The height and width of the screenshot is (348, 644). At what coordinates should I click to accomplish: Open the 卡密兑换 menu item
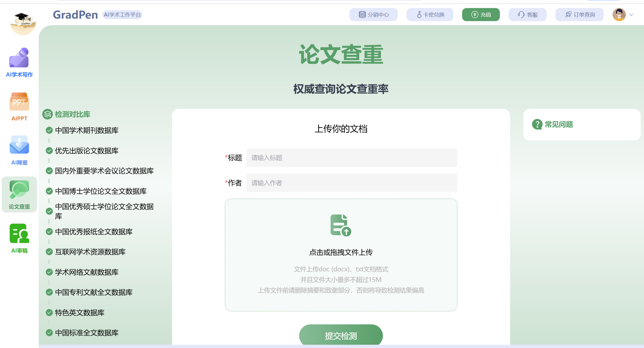click(x=430, y=15)
